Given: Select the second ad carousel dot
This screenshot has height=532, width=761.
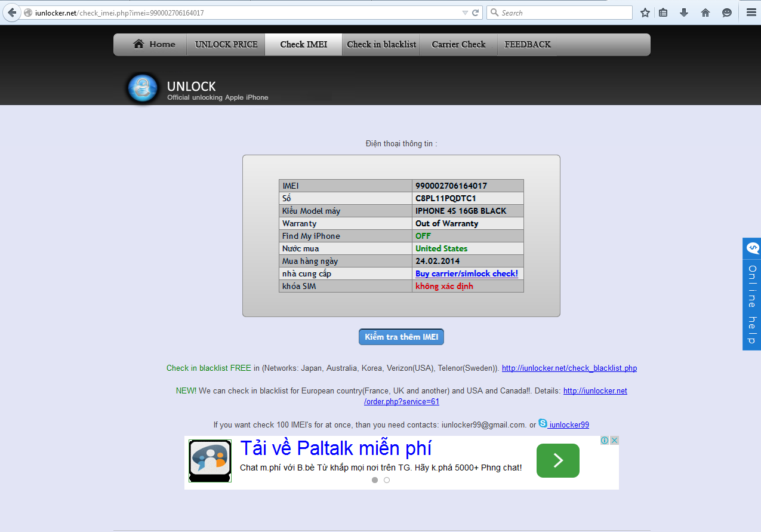Looking at the screenshot, I should pyautogui.click(x=387, y=480).
